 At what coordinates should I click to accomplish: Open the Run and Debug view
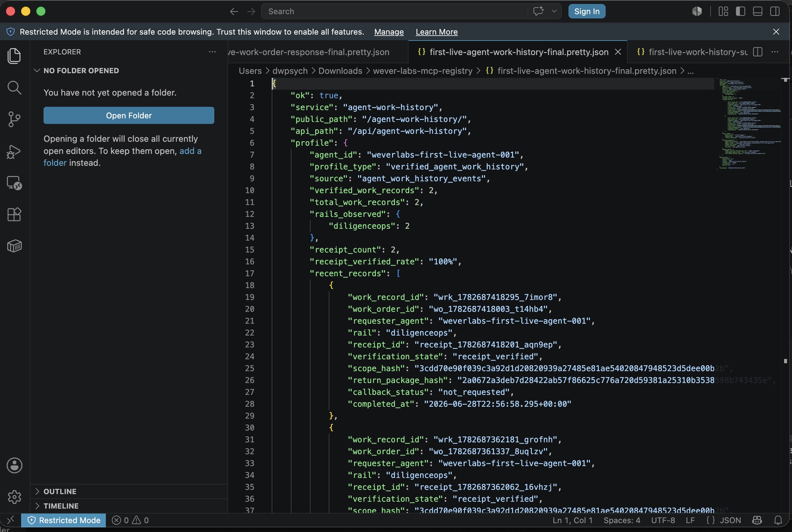pos(14,152)
